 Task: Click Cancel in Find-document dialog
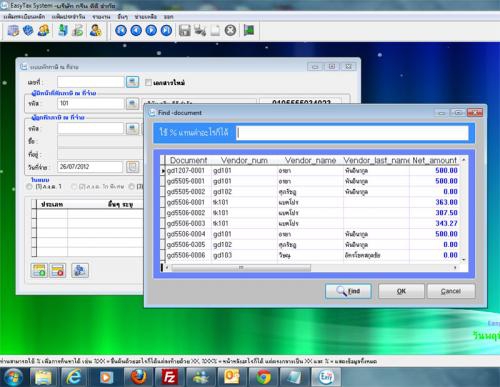451,291
